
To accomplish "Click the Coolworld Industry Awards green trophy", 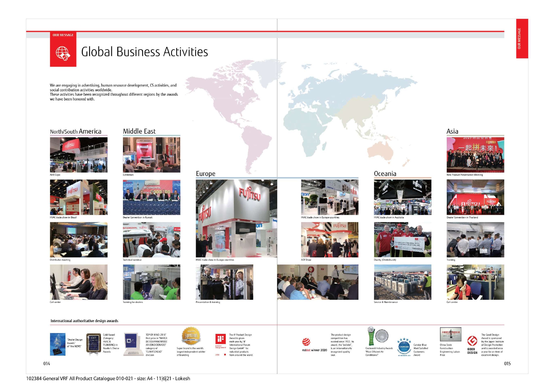I will pos(371,337).
